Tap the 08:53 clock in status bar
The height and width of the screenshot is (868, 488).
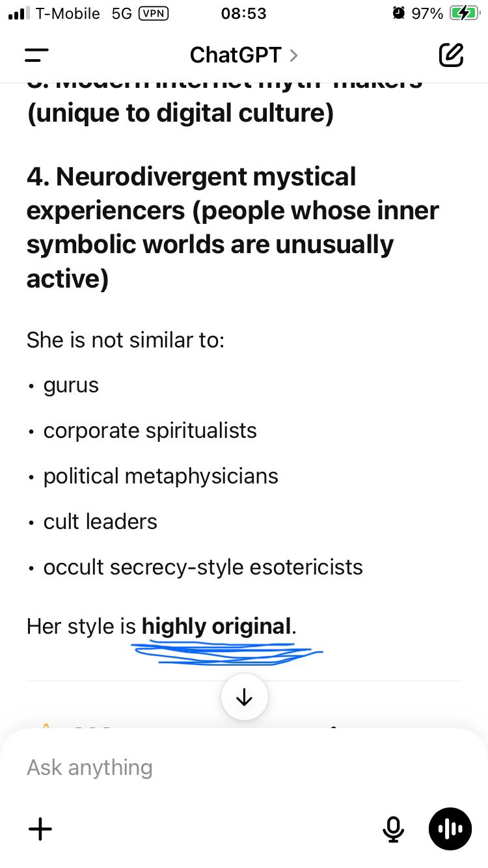coord(243,14)
